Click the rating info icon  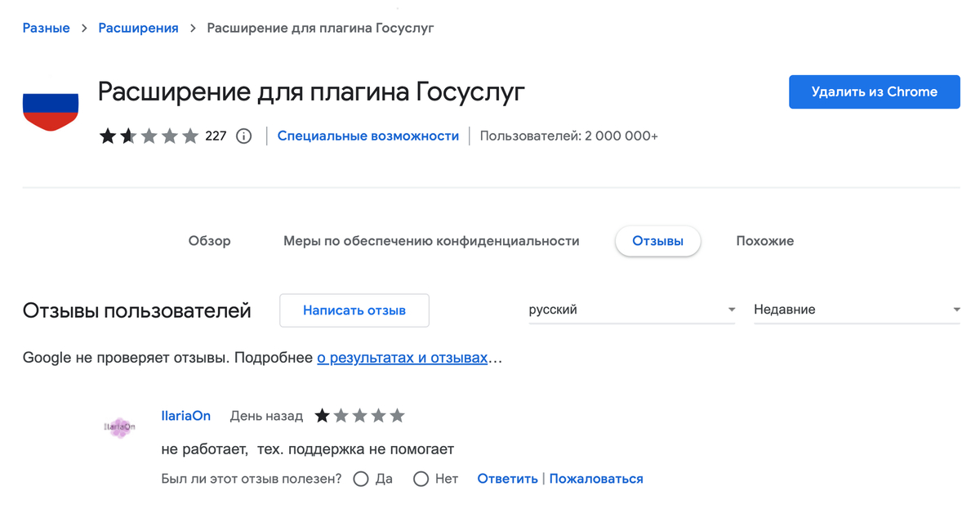point(243,136)
